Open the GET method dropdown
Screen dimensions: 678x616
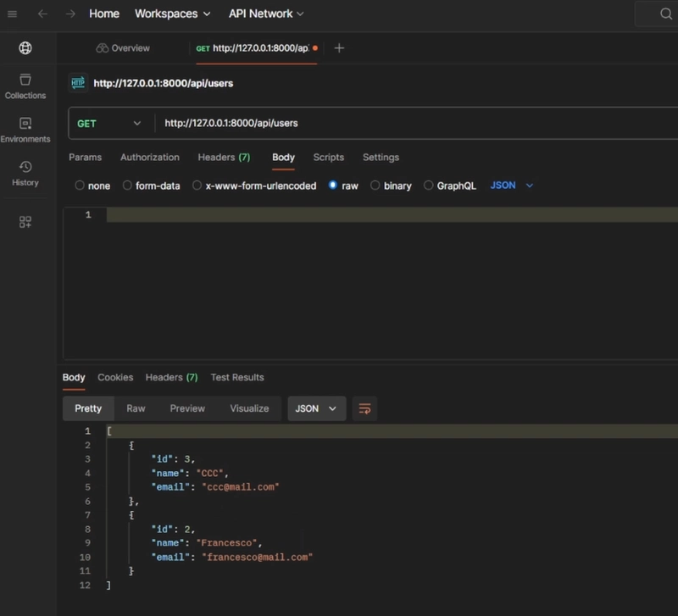coord(109,124)
